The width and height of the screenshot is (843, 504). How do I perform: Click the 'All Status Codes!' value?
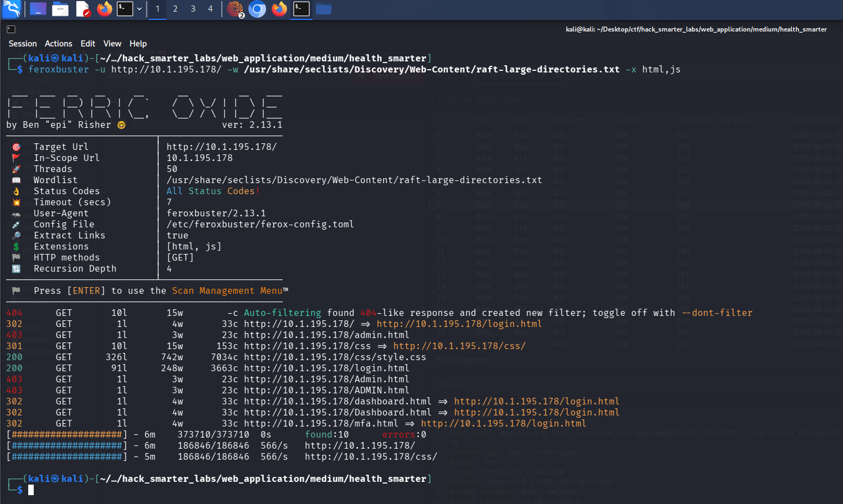click(x=214, y=191)
